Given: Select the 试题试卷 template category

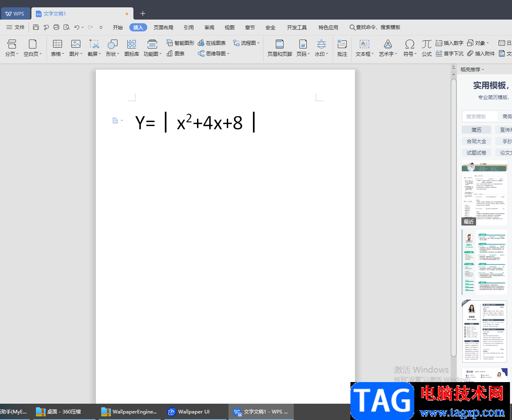Looking at the screenshot, I should 477,153.
